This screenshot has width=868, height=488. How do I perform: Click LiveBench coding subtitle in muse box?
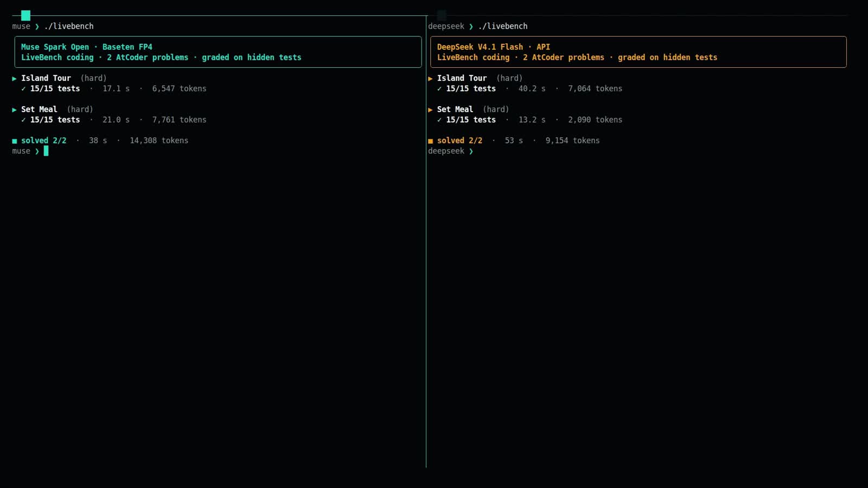(x=161, y=57)
